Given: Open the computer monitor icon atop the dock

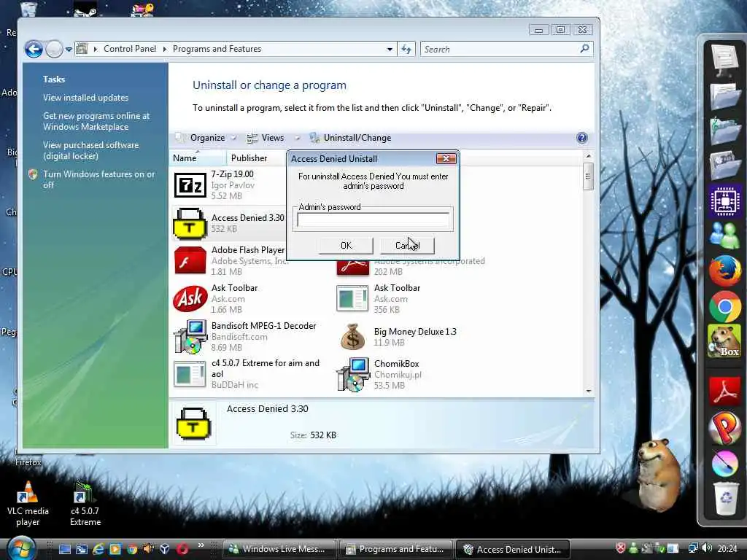Looking at the screenshot, I should coord(724,60).
